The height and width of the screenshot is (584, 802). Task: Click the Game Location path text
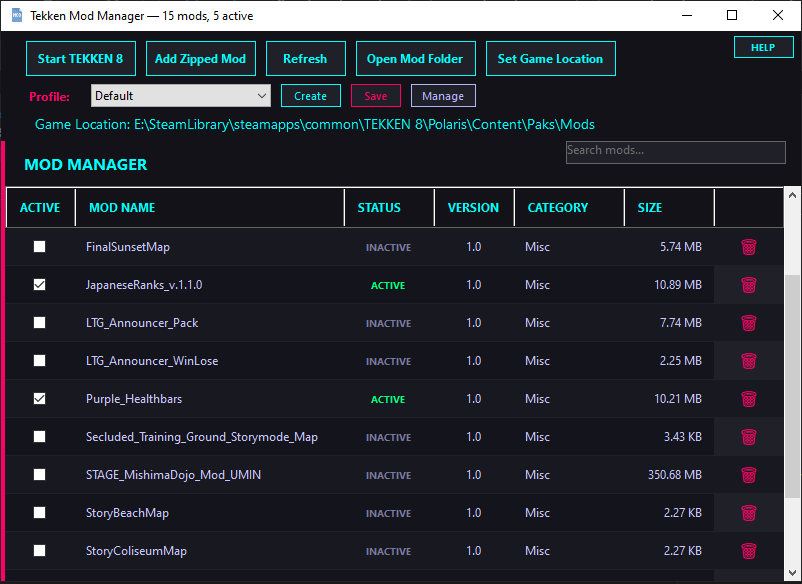315,124
